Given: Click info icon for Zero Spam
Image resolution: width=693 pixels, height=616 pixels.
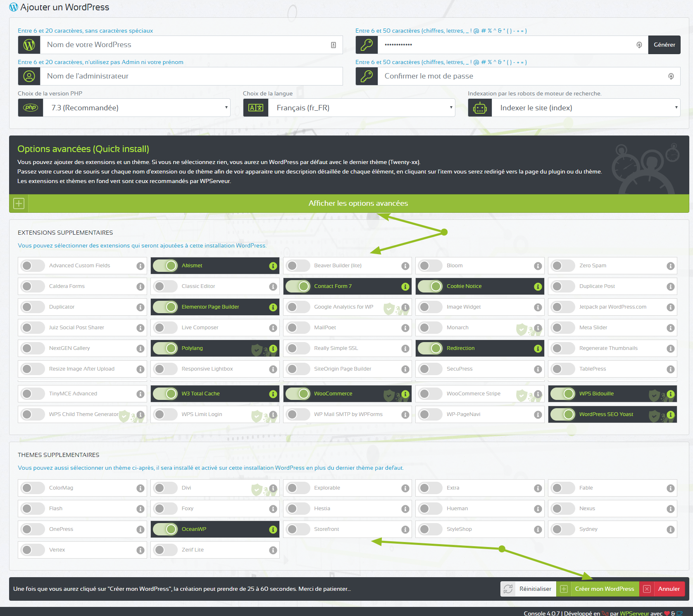Looking at the screenshot, I should [x=670, y=266].
